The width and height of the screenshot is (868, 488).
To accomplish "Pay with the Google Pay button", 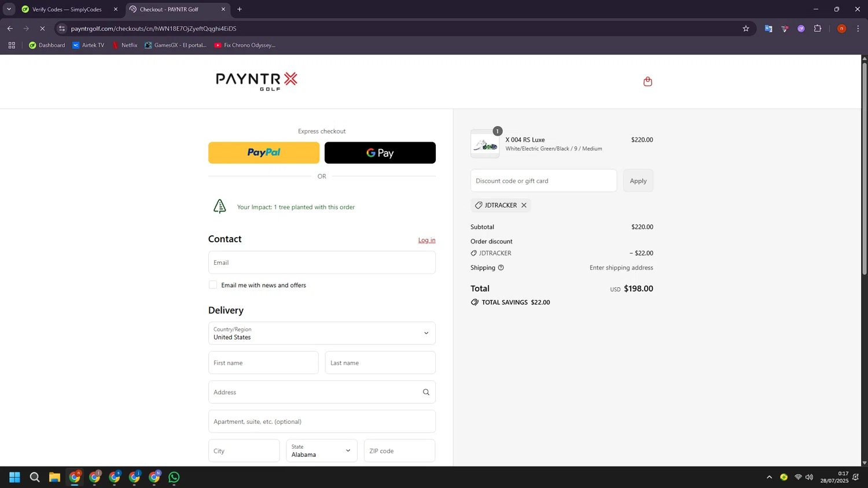I will 380,153.
